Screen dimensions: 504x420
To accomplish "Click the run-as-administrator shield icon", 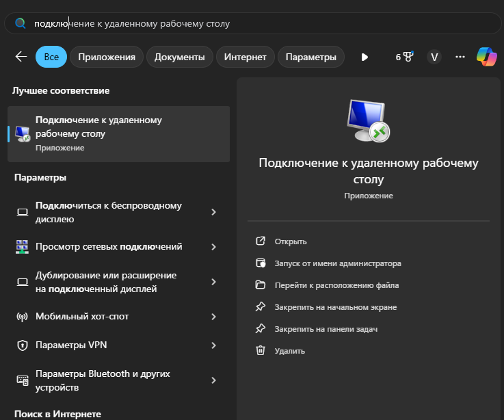I will [261, 263].
